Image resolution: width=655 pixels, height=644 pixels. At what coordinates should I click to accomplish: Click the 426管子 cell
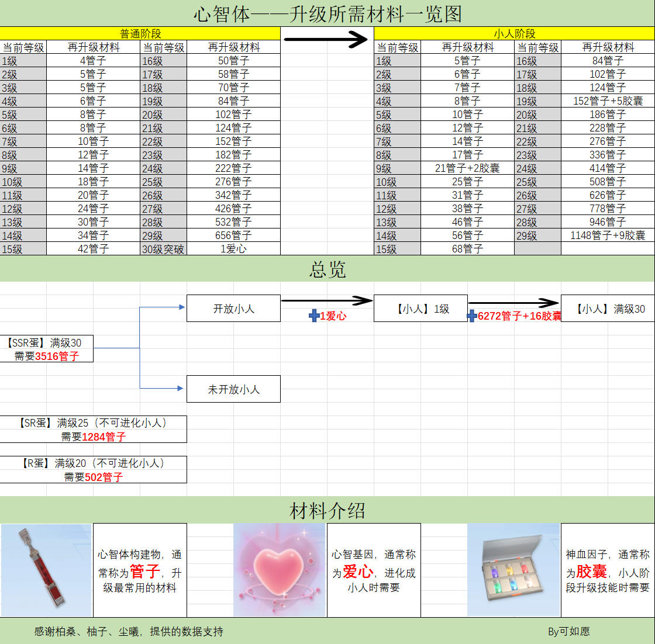point(233,208)
